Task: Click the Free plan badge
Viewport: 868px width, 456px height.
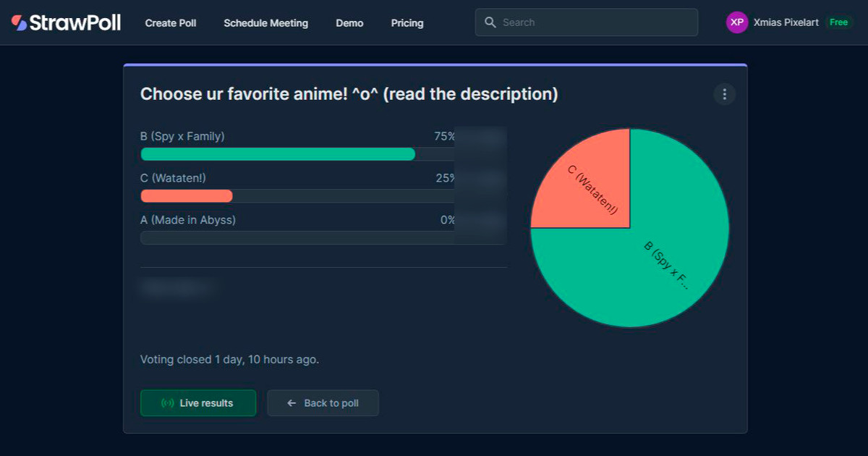Action: [x=838, y=22]
